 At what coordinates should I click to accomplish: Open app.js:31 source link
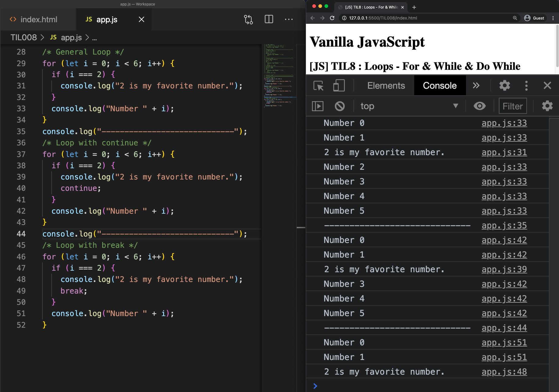point(504,152)
